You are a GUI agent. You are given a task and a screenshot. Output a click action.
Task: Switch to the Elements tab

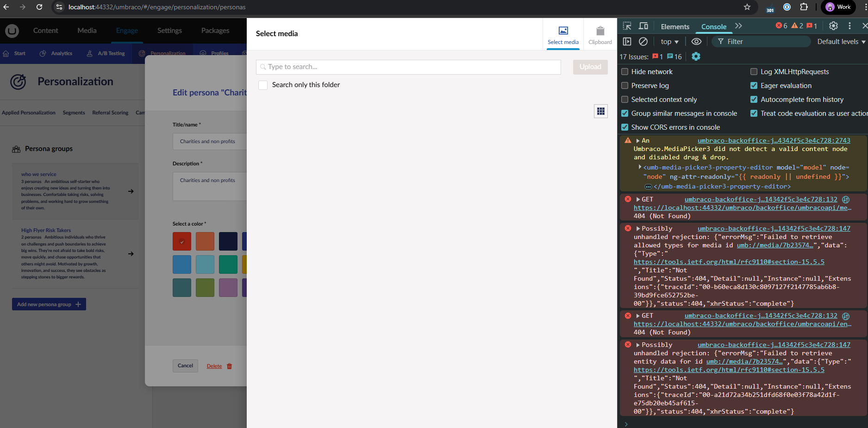click(674, 26)
